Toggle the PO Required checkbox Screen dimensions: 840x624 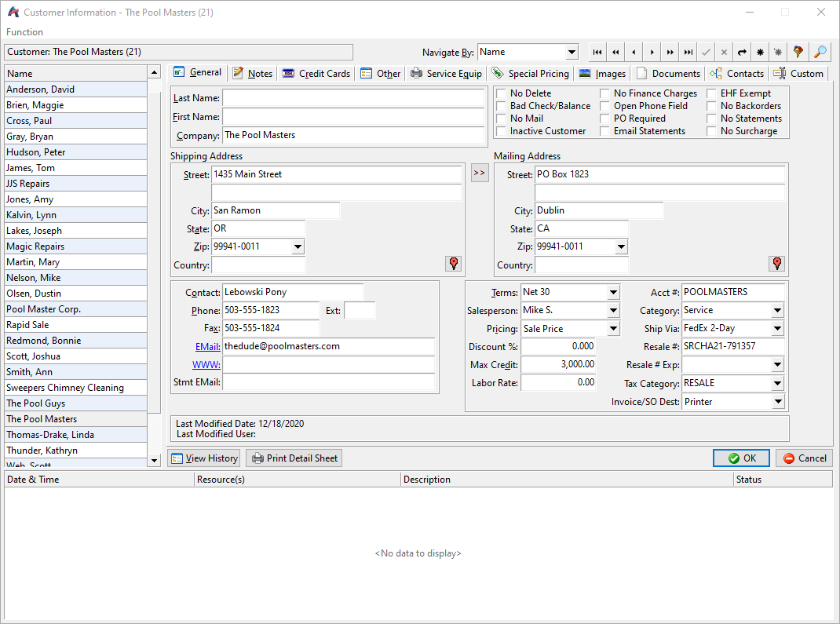coord(604,119)
